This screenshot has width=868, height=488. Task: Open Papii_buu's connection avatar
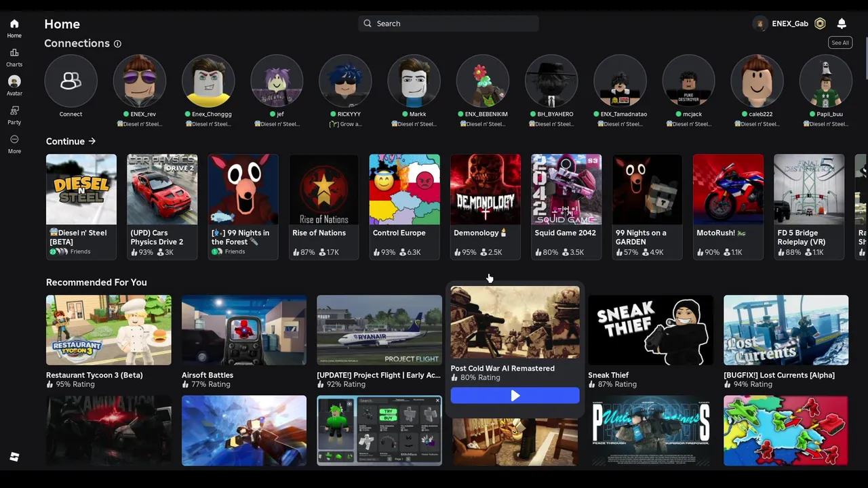825,81
